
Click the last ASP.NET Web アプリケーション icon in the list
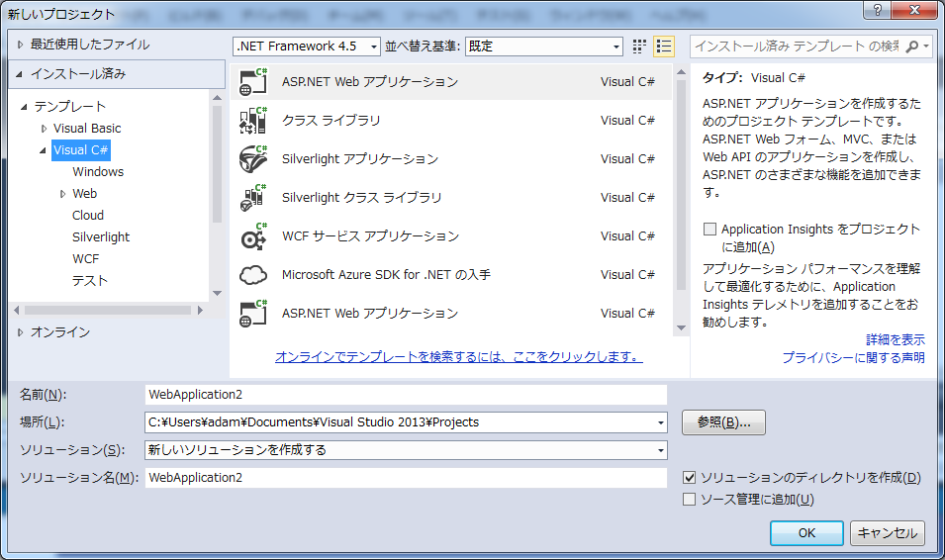[253, 314]
